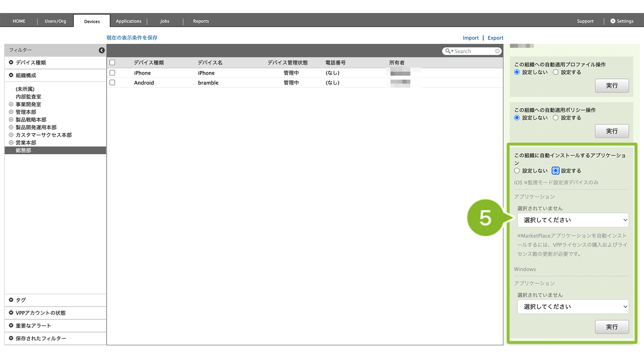Open the Reports tab
The height and width of the screenshot is (362, 644).
click(x=201, y=21)
